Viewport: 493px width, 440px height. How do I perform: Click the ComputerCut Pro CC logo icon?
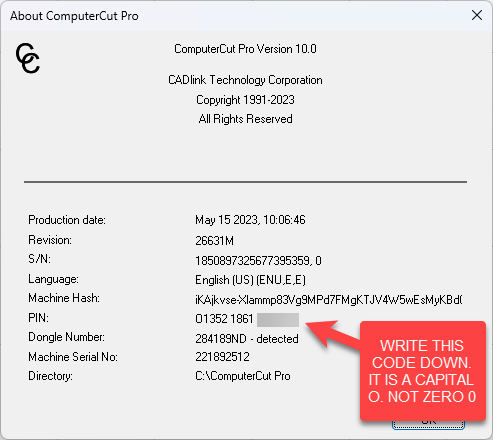click(x=28, y=58)
